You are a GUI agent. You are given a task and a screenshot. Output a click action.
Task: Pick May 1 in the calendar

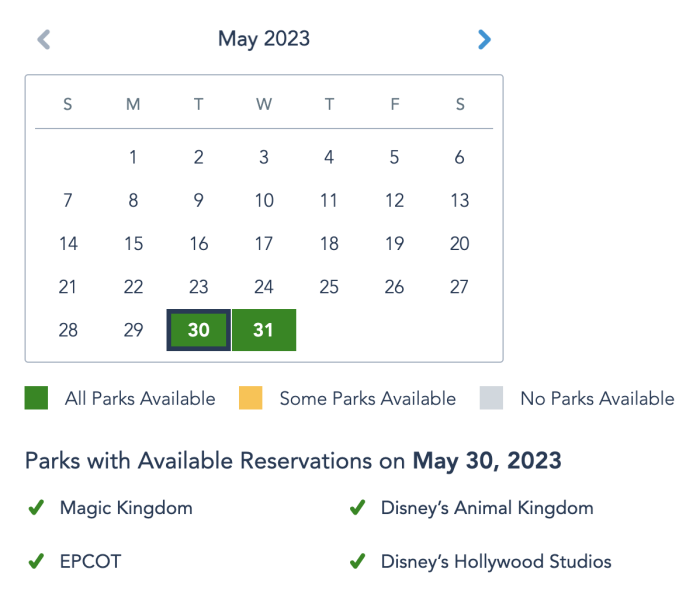coord(133,157)
